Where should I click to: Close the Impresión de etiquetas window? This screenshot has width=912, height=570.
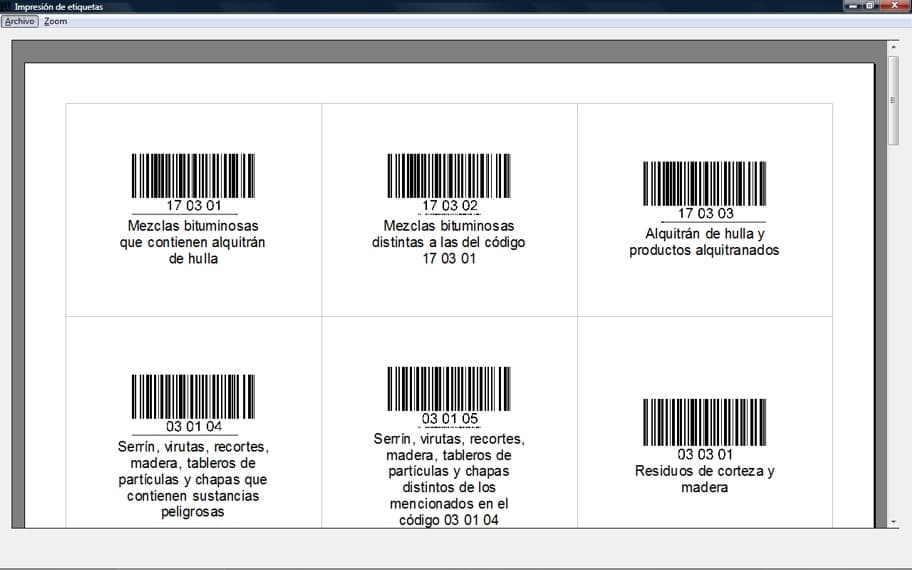pyautogui.click(x=895, y=6)
